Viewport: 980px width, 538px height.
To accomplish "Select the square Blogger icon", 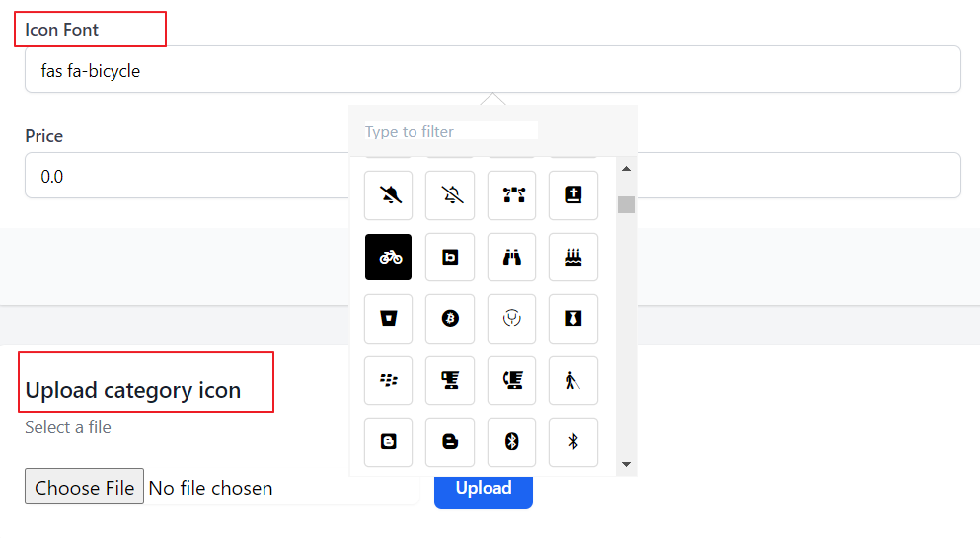I will (x=388, y=442).
